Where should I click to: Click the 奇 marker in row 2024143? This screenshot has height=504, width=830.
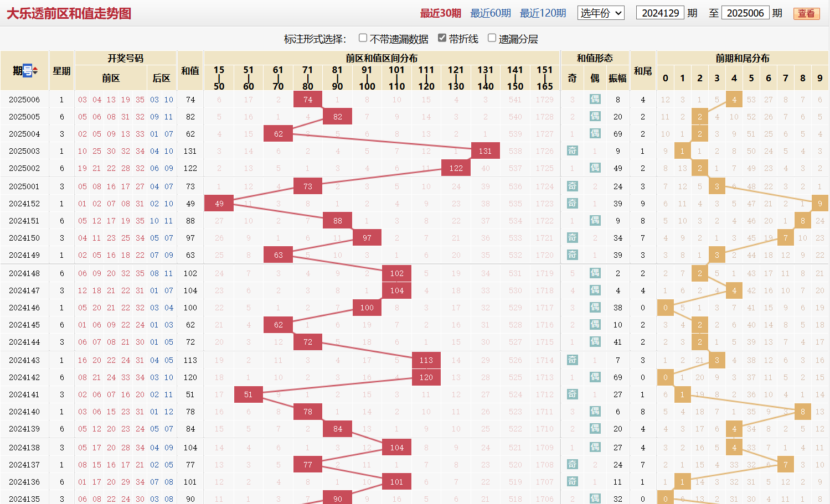point(573,360)
